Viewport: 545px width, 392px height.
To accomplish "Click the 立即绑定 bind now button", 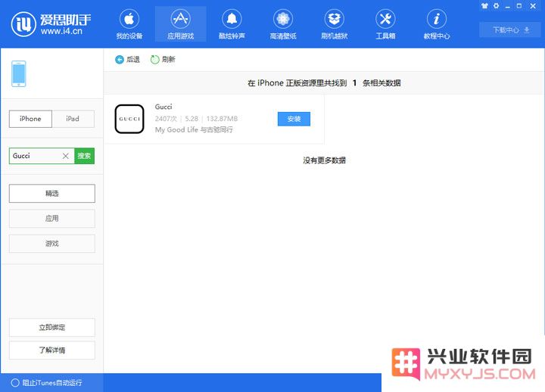I will 51,328.
